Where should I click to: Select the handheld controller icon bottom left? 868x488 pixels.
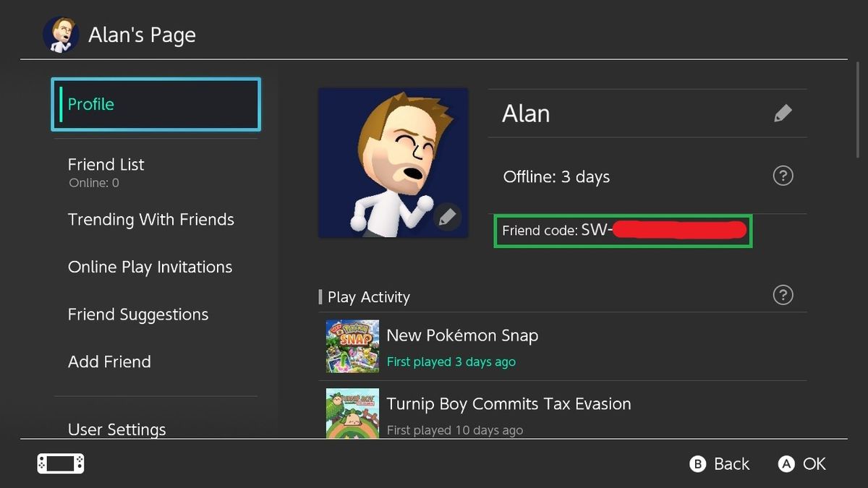pos(60,463)
